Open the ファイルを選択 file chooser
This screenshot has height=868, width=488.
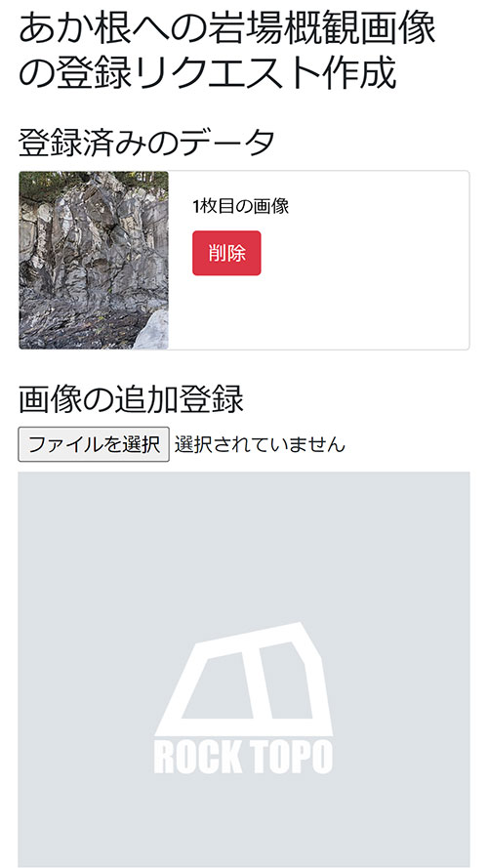coord(94,444)
